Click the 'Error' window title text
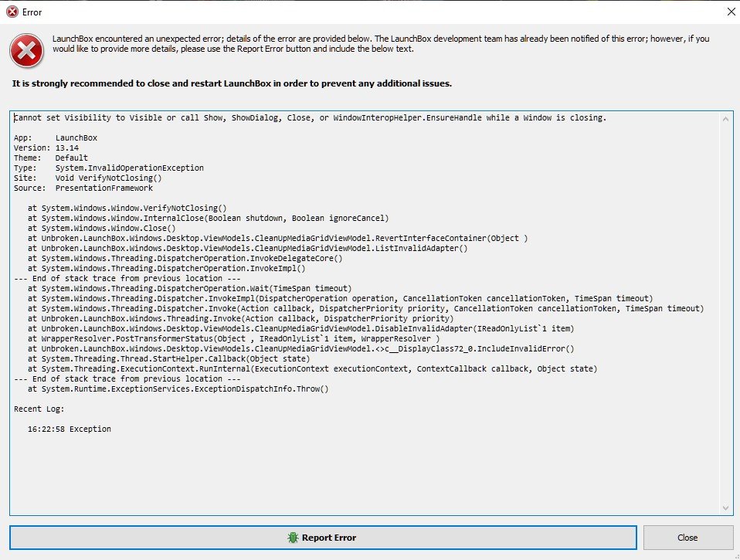This screenshot has width=740, height=560. [x=32, y=12]
